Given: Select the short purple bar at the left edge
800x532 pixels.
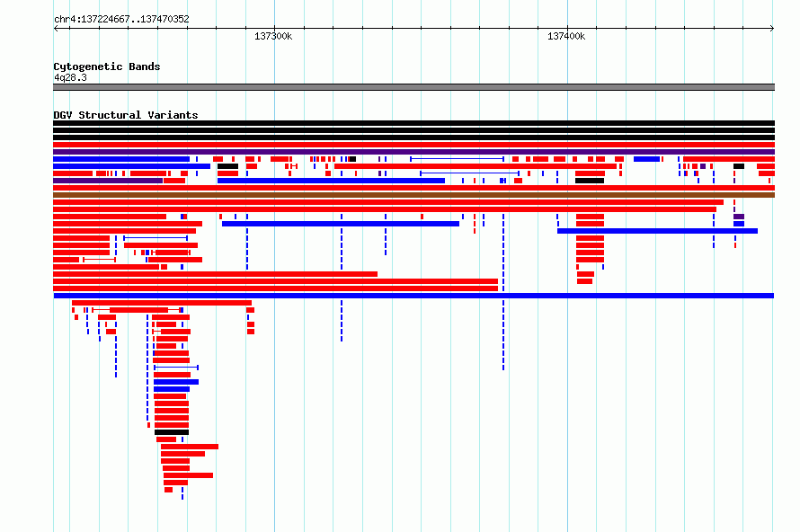Looking at the screenshot, I should click(108, 181).
